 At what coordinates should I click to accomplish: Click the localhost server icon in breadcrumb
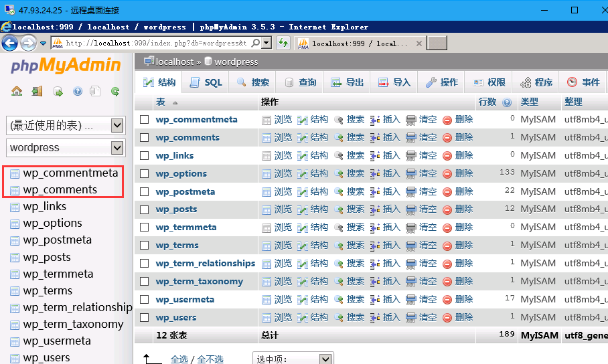[149, 62]
